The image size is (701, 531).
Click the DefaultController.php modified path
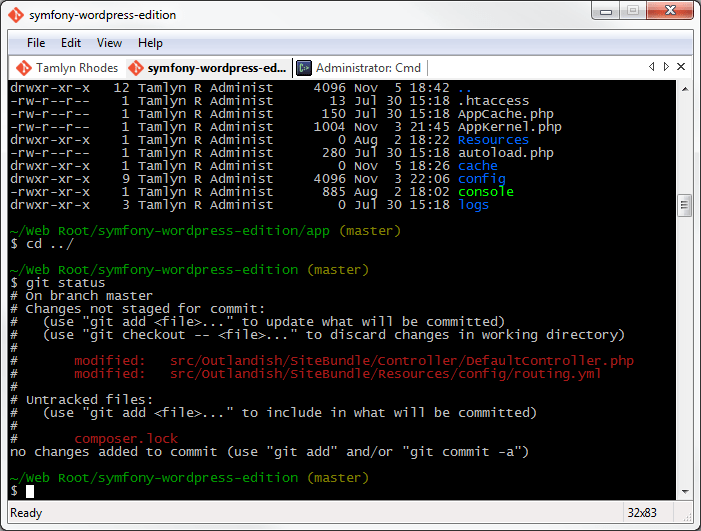pos(401,361)
